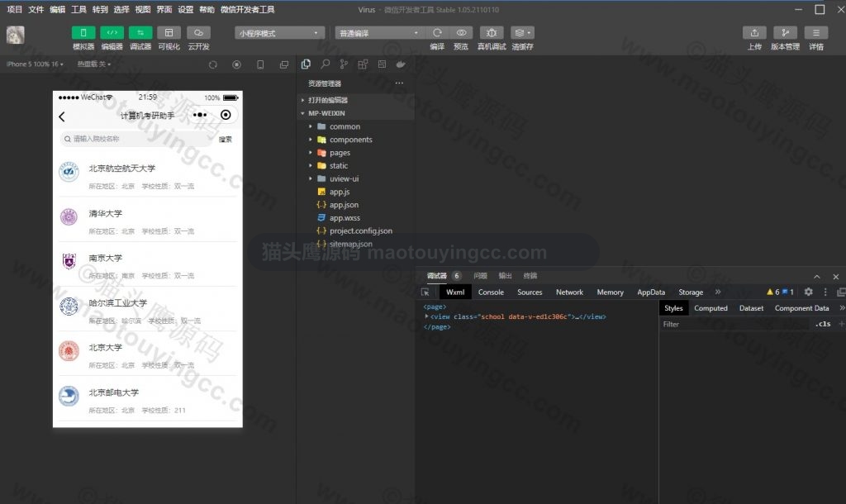
Task: Toggle the .cls class editor
Action: coord(823,325)
